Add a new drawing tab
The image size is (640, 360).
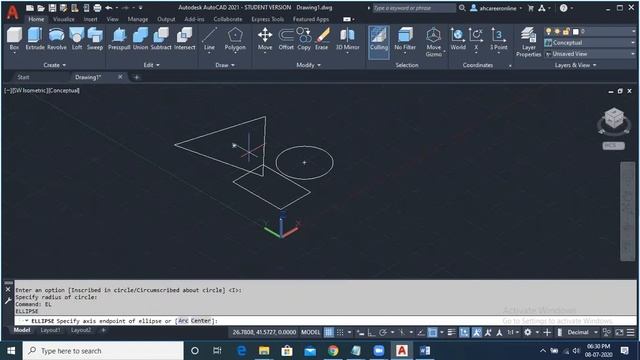pyautogui.click(x=137, y=77)
